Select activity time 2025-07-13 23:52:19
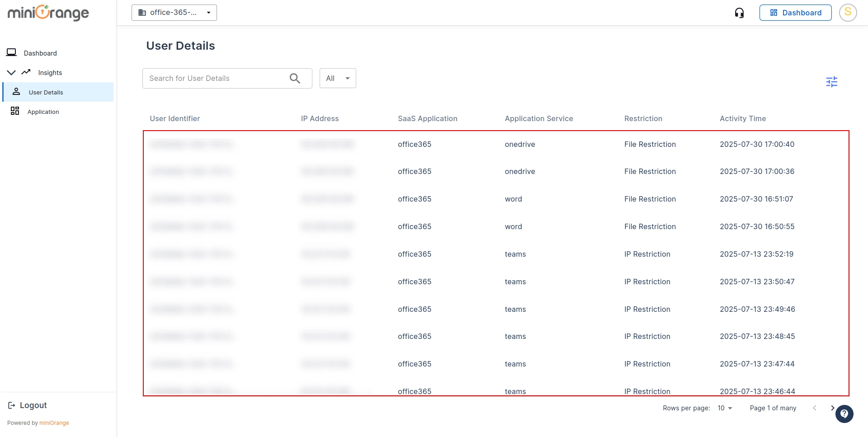The height and width of the screenshot is (437, 868). pyautogui.click(x=756, y=254)
